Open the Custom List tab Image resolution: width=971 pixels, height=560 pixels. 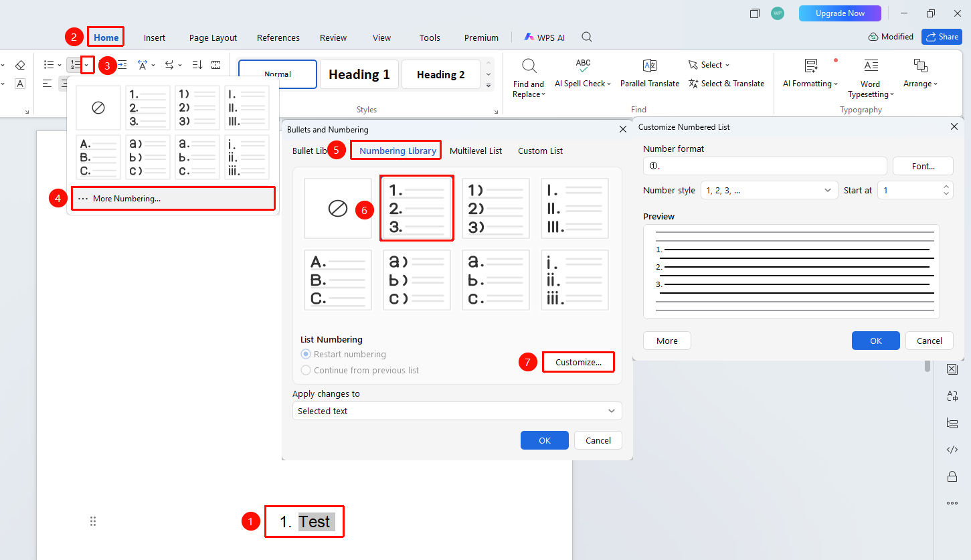(x=540, y=151)
